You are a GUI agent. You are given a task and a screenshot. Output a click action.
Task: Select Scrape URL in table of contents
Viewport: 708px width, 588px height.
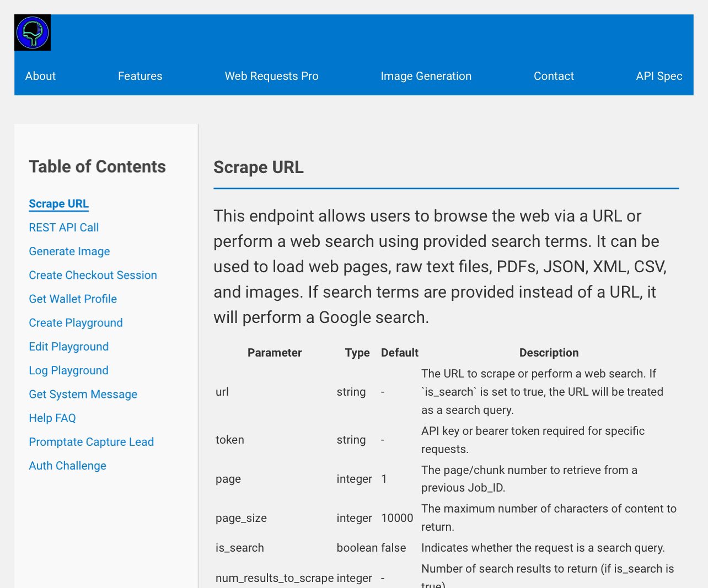(x=59, y=204)
